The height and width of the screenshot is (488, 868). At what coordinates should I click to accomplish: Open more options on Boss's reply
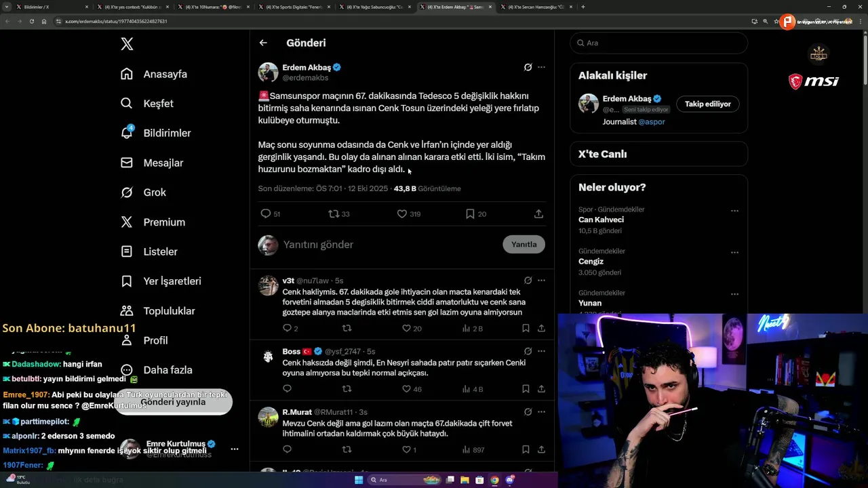(541, 351)
